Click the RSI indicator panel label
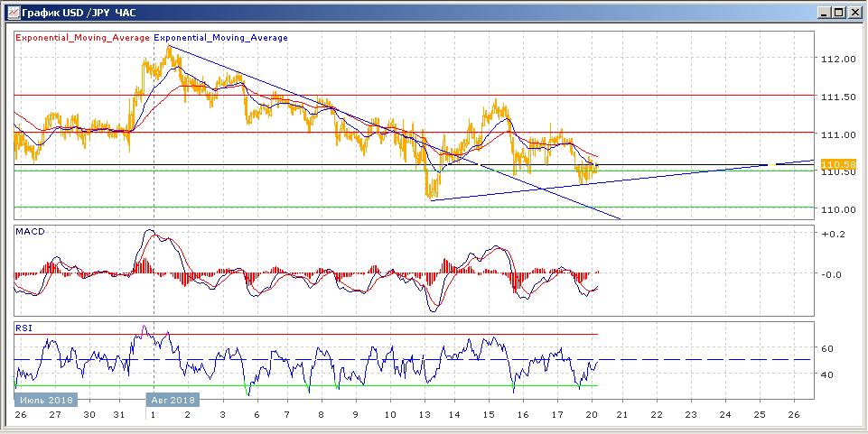Screen dimensions: 868x434 click(x=23, y=328)
